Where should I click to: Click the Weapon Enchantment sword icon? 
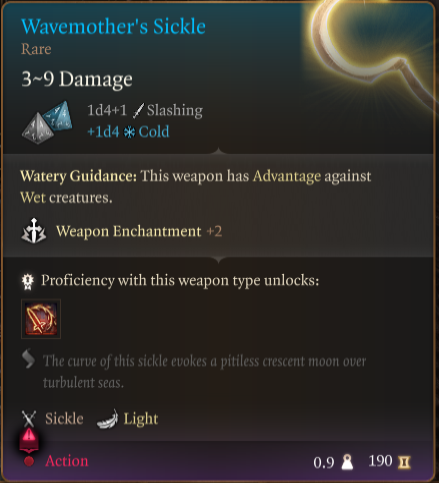(34, 231)
